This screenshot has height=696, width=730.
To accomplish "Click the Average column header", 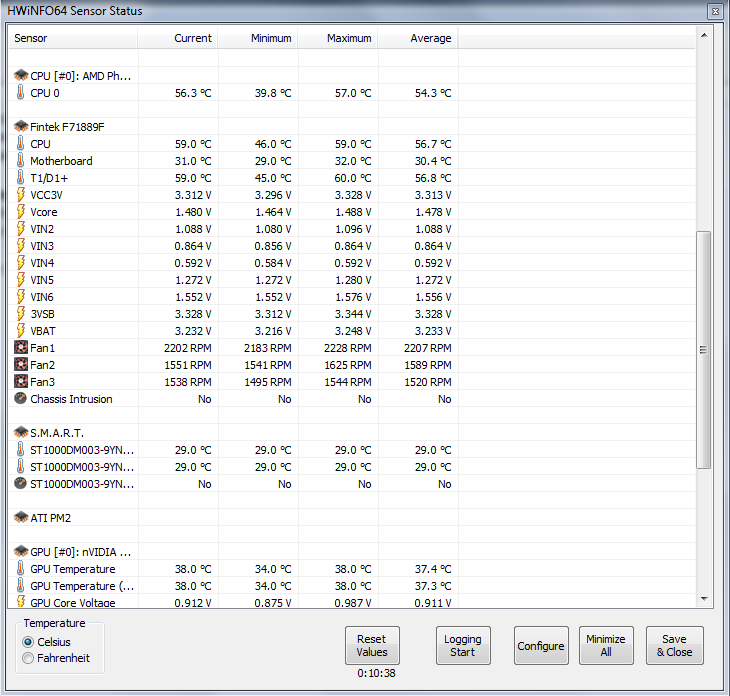I will pos(418,38).
